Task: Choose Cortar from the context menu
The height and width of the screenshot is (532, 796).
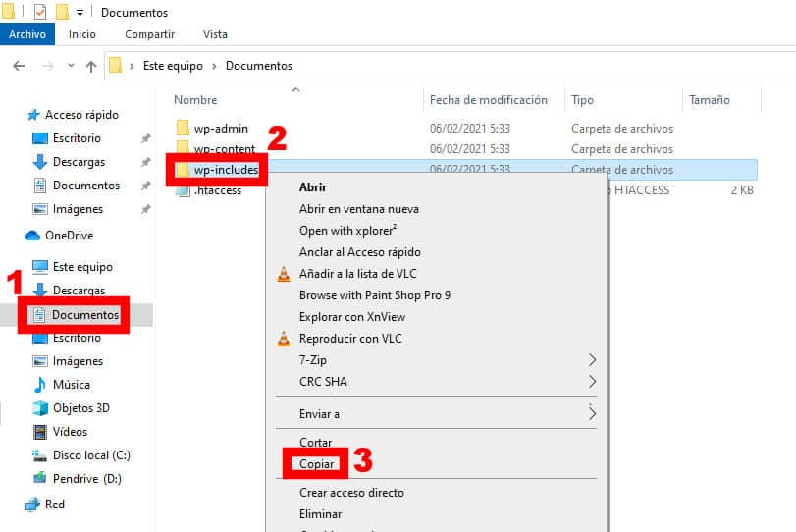Action: coord(316,443)
